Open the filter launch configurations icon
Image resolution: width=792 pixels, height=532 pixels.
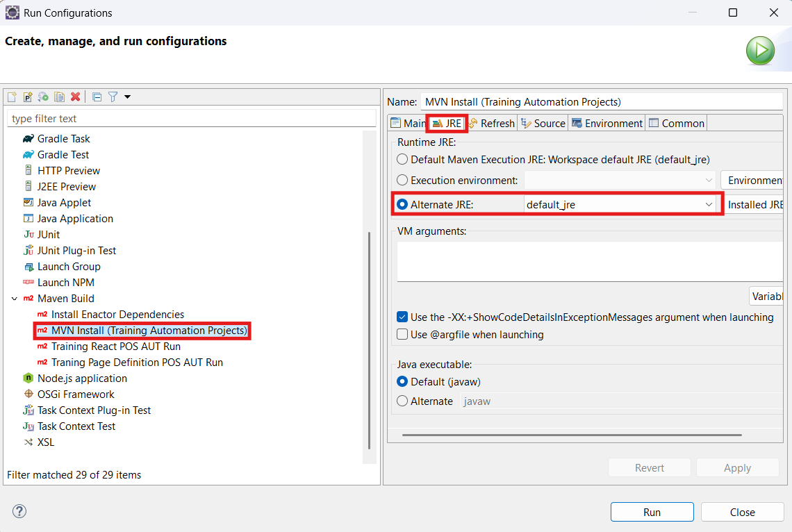click(113, 97)
